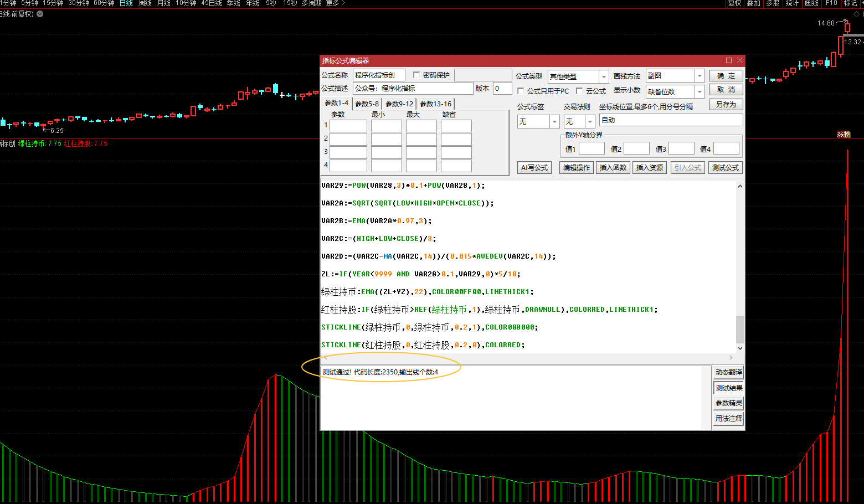Close the 指标公式编辑器 dialog
864x504 pixels.
coord(739,60)
